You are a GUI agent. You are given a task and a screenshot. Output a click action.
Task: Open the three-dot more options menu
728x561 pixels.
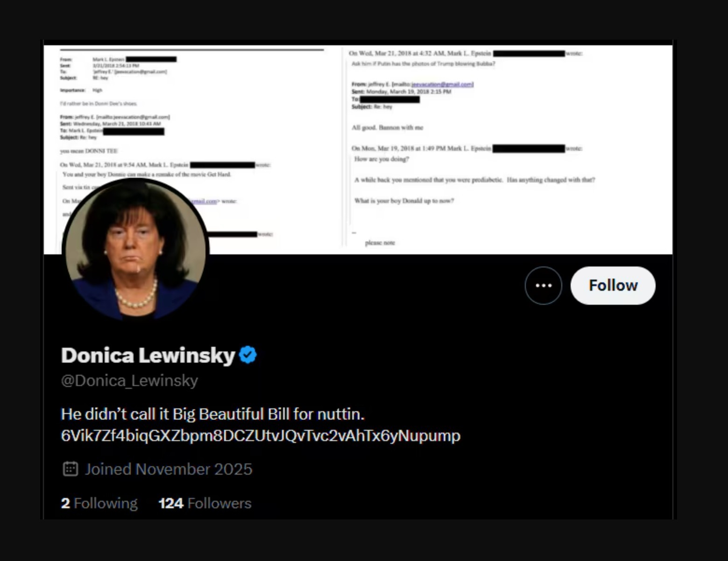point(543,286)
